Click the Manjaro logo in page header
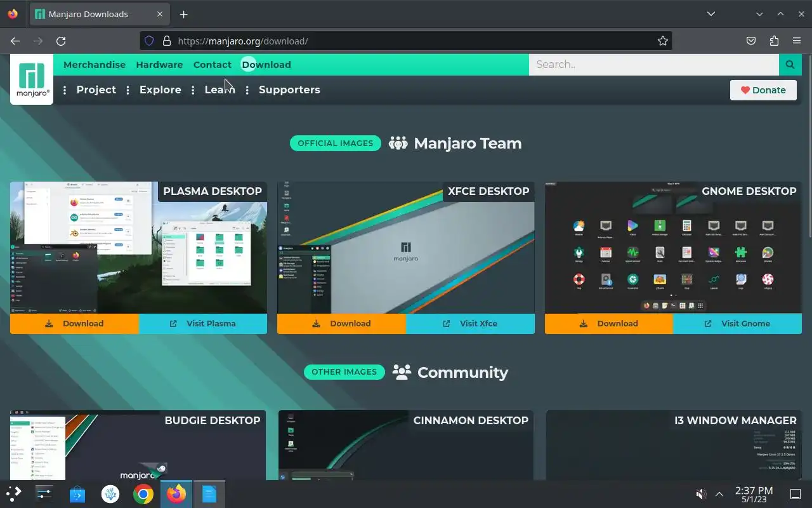Viewport: 812px width, 508px height. click(32, 79)
